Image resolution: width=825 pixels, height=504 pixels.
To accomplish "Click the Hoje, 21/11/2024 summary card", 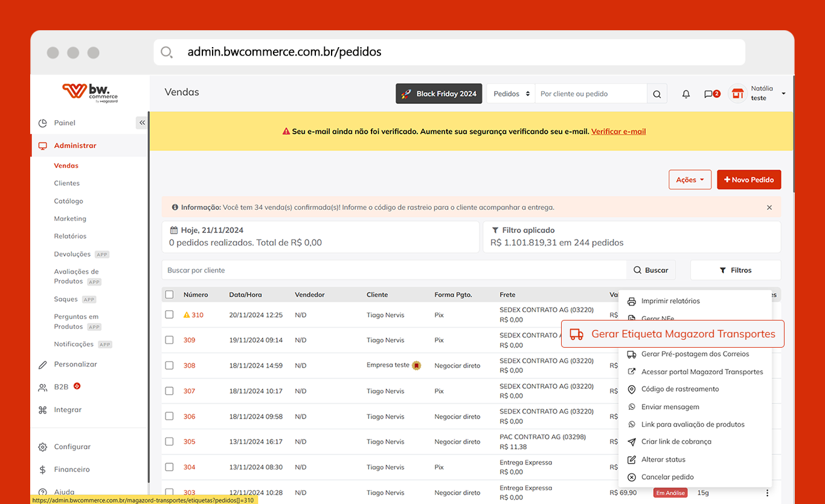I will 321,237.
